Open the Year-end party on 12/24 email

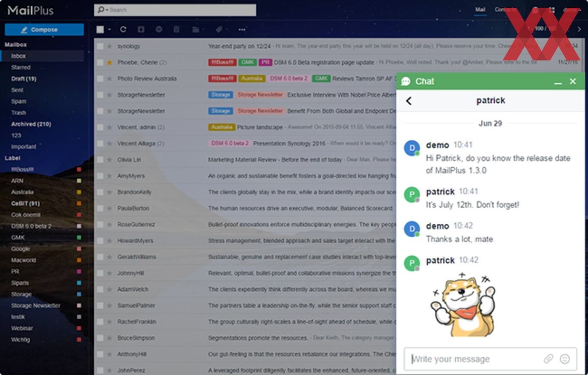(240, 46)
